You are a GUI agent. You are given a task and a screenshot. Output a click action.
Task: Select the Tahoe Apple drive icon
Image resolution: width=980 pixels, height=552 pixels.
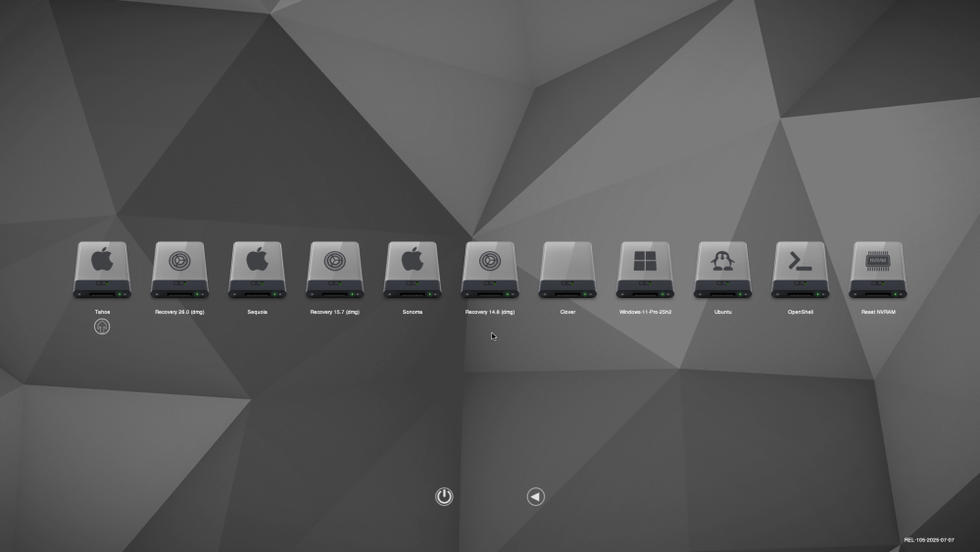(102, 270)
